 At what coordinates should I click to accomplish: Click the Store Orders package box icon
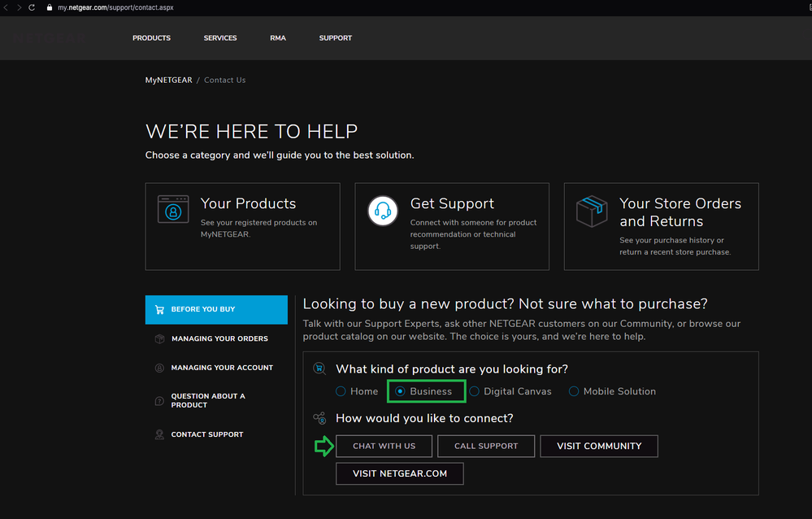[592, 211]
